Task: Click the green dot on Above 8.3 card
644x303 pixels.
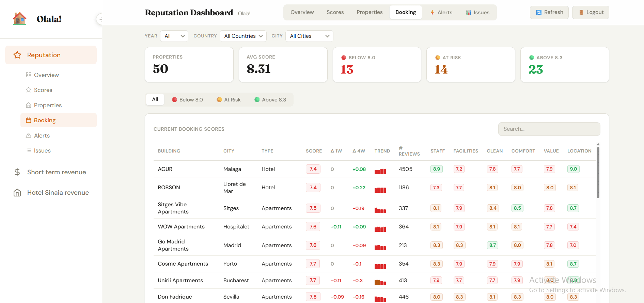Action: click(x=532, y=58)
